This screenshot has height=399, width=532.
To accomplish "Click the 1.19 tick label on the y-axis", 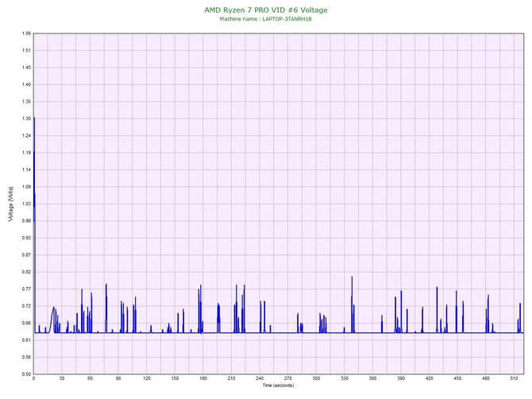I will coord(26,153).
